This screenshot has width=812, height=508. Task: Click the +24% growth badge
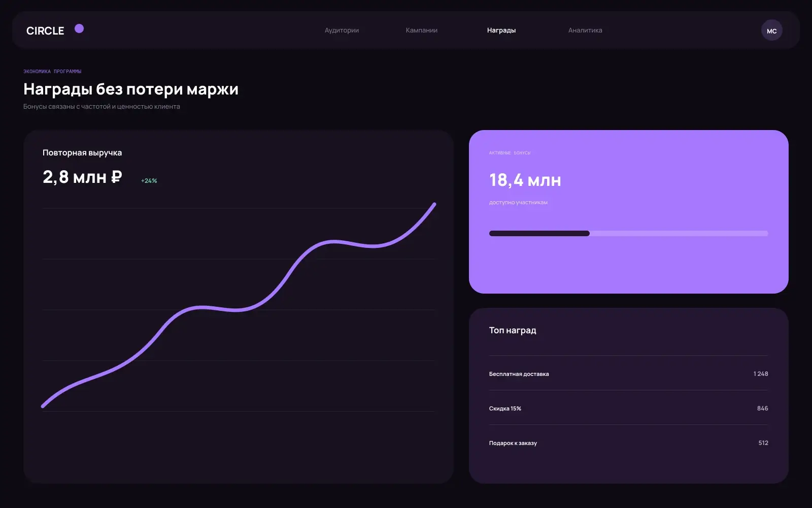(x=149, y=181)
